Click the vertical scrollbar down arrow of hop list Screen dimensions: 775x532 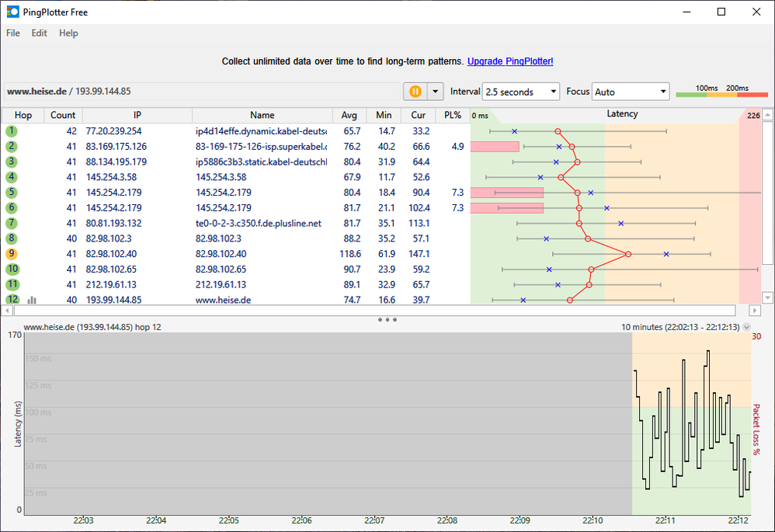[x=767, y=297]
